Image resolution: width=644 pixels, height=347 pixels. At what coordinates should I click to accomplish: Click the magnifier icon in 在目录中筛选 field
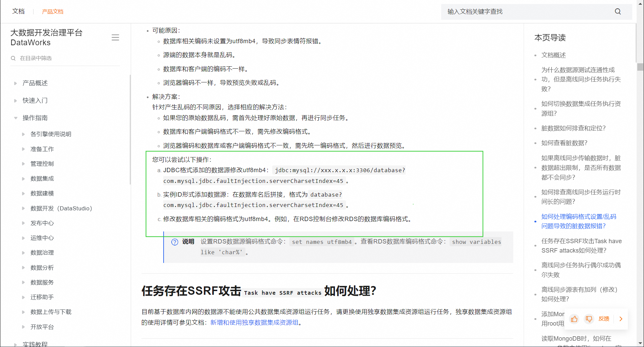coord(13,58)
